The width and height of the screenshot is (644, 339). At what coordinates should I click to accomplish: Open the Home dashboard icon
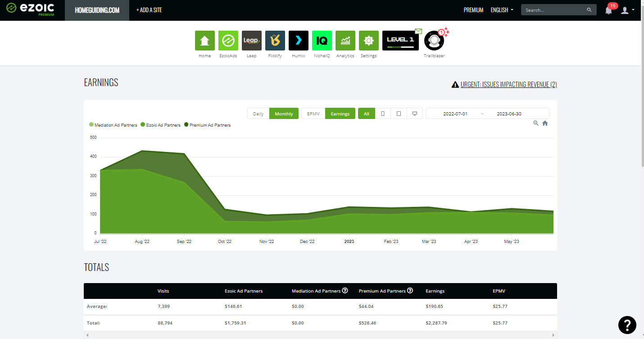[x=204, y=41]
